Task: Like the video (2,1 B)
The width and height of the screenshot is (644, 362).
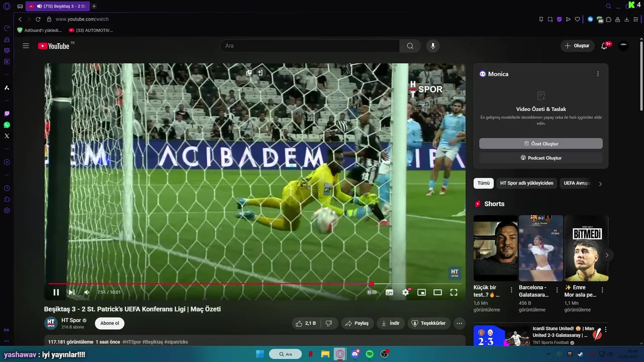Action: tap(305, 323)
